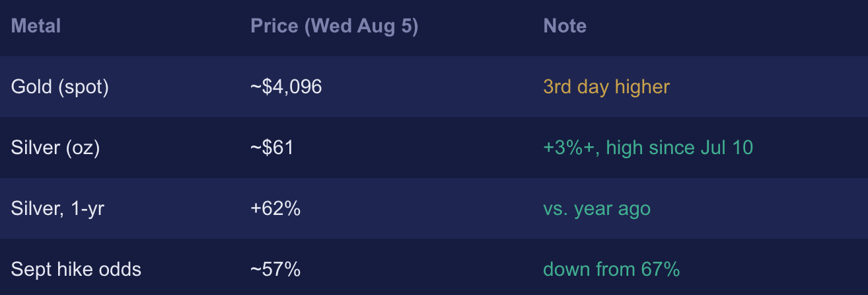Click the Price (Wed Aug 5) header
Image resolution: width=868 pixels, height=295 pixels.
pyautogui.click(x=334, y=26)
